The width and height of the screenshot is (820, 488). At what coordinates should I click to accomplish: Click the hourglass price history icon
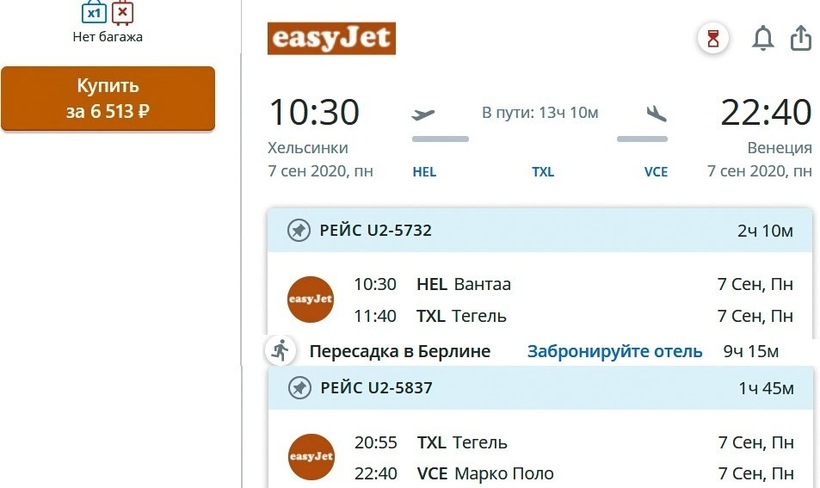(x=713, y=39)
